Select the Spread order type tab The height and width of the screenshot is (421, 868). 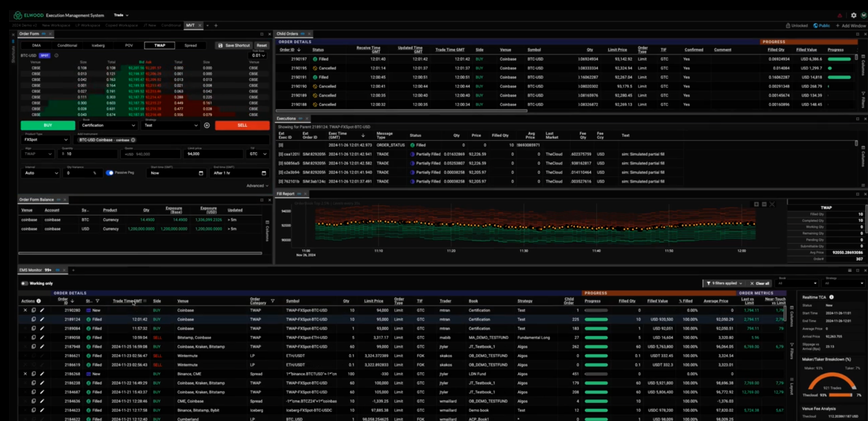(x=190, y=45)
